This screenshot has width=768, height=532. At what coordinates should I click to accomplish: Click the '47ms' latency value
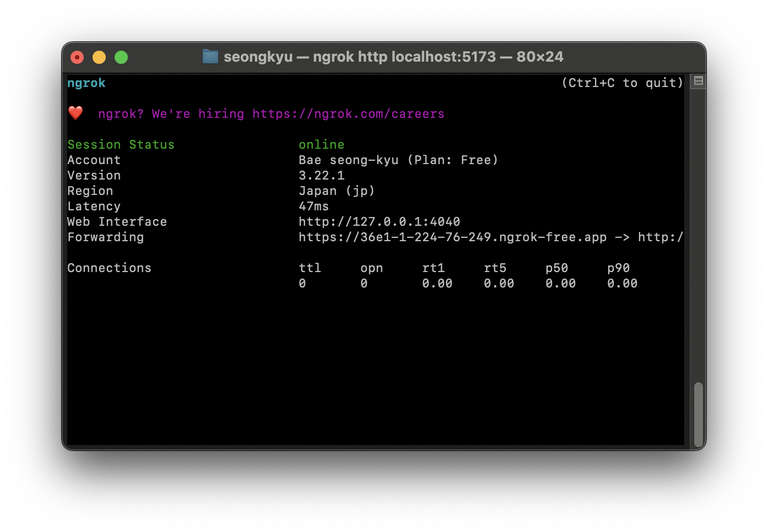click(x=313, y=207)
